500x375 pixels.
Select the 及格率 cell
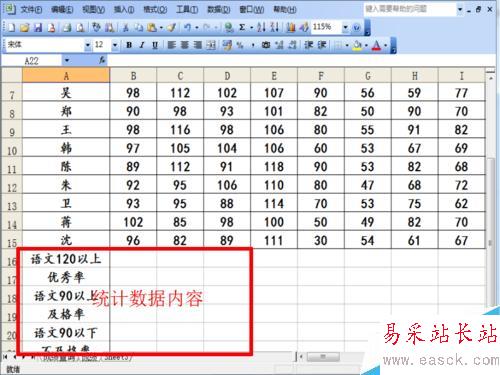[66, 314]
